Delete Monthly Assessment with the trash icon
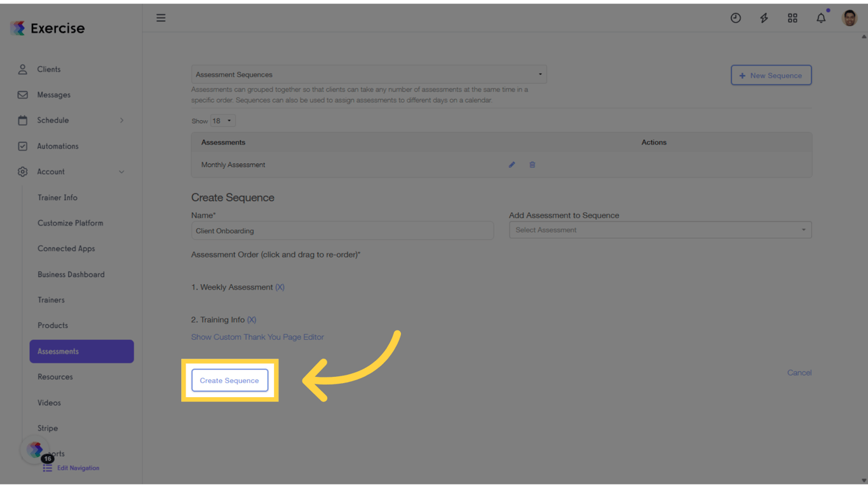The width and height of the screenshot is (868, 488). 532,165
